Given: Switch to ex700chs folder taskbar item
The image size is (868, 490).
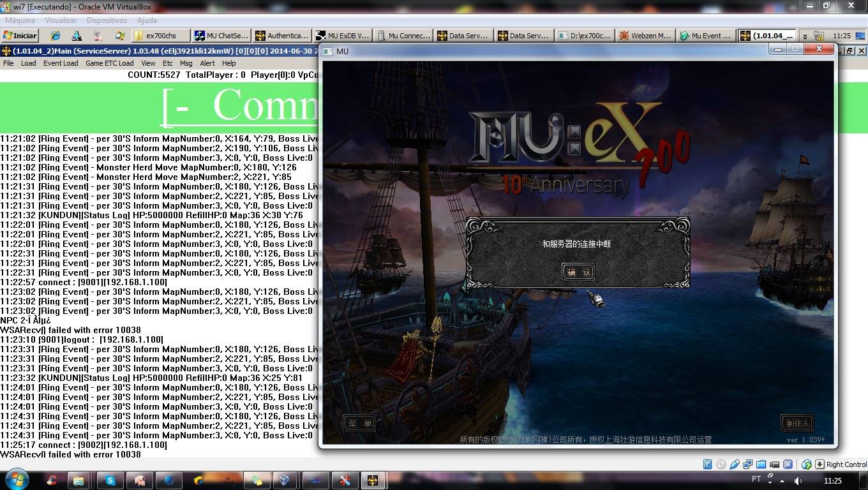Looking at the screenshot, I should [x=161, y=36].
